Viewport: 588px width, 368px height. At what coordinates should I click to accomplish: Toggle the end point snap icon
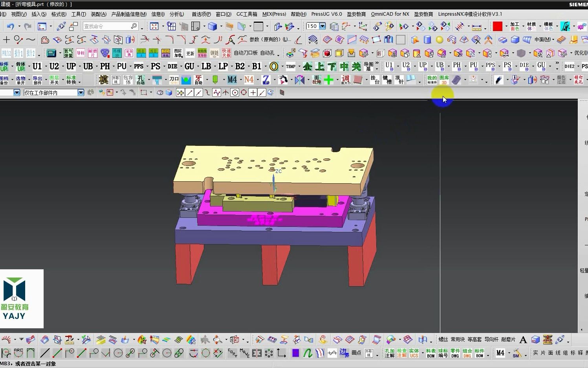tap(190, 92)
